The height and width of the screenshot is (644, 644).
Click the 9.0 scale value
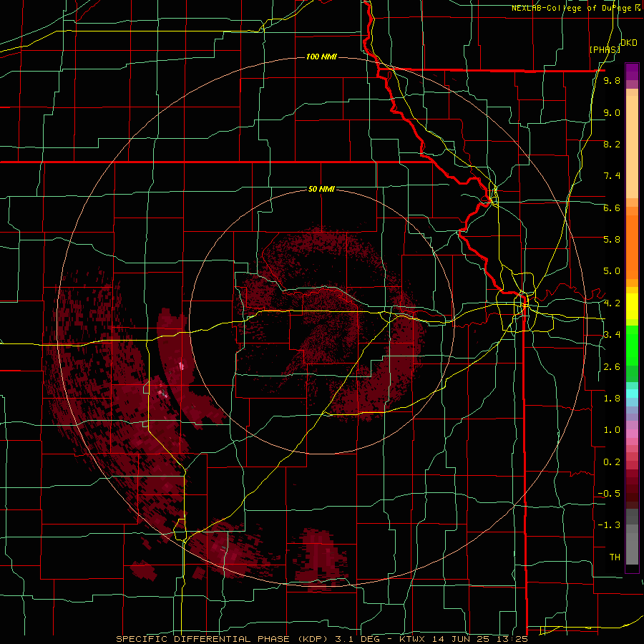(612, 112)
